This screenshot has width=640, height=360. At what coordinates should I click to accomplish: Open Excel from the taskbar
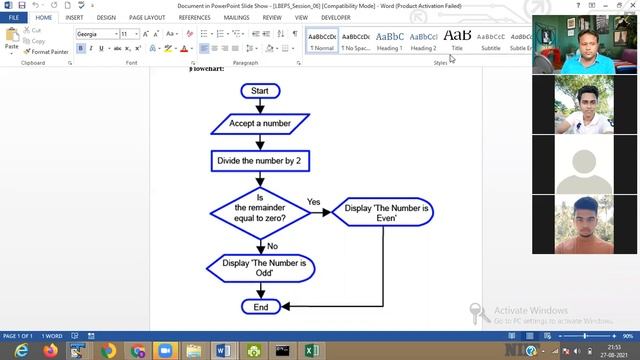click(311, 351)
